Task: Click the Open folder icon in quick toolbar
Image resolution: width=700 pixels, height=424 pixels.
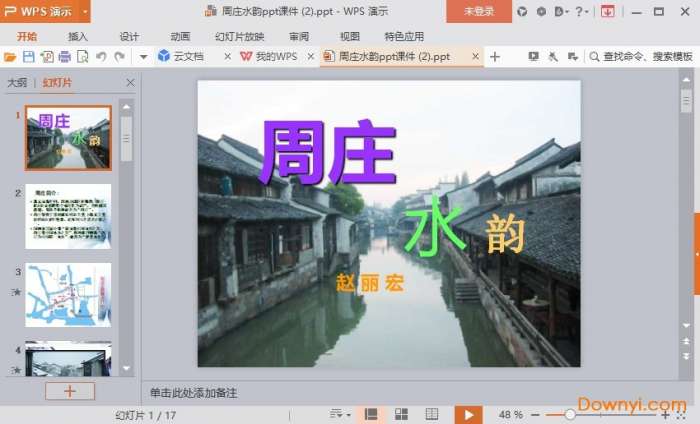Action: point(10,56)
